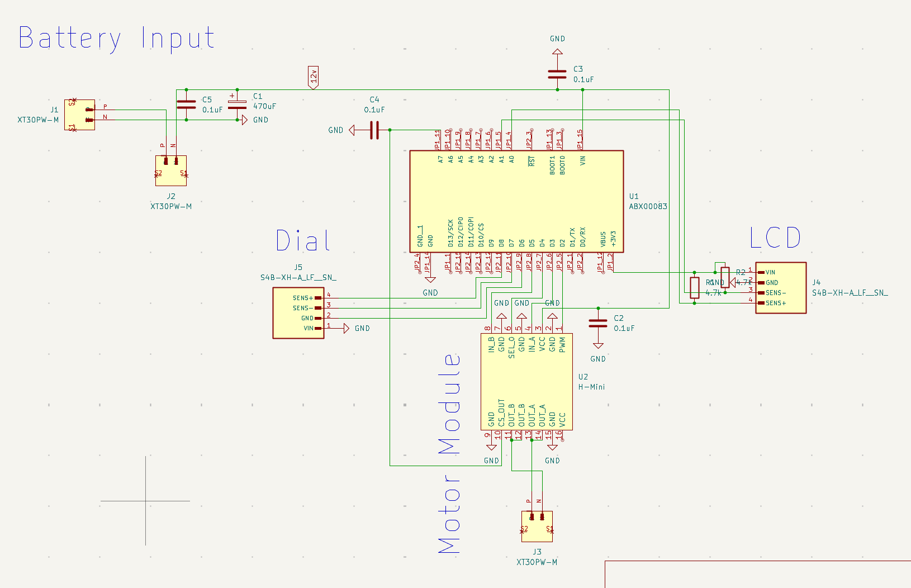
Task: Select the Dial section label text
Action: (x=302, y=240)
